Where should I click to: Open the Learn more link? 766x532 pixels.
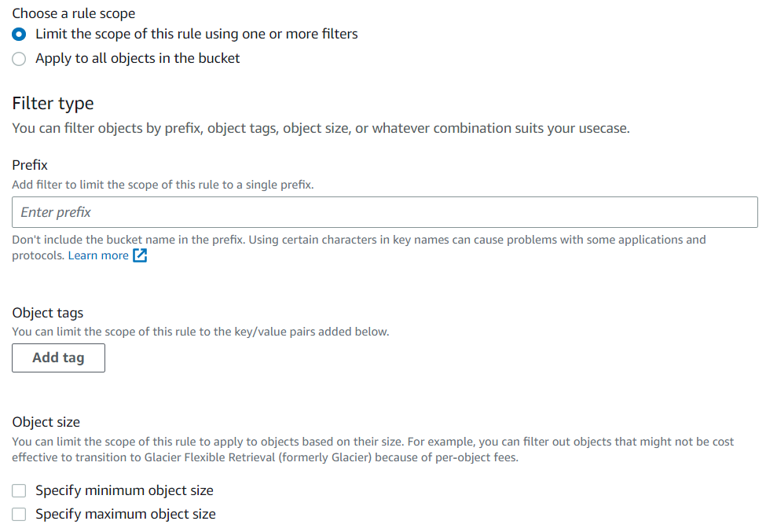pyautogui.click(x=98, y=255)
